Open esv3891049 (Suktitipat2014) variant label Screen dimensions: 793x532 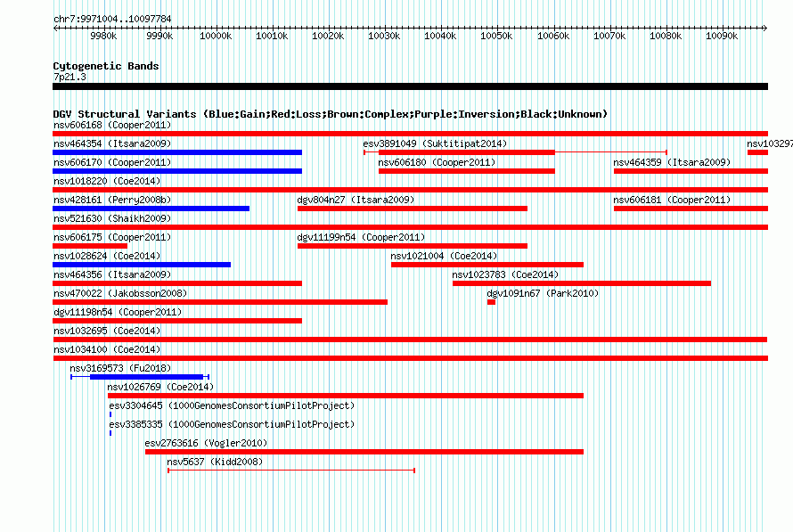[x=435, y=143]
